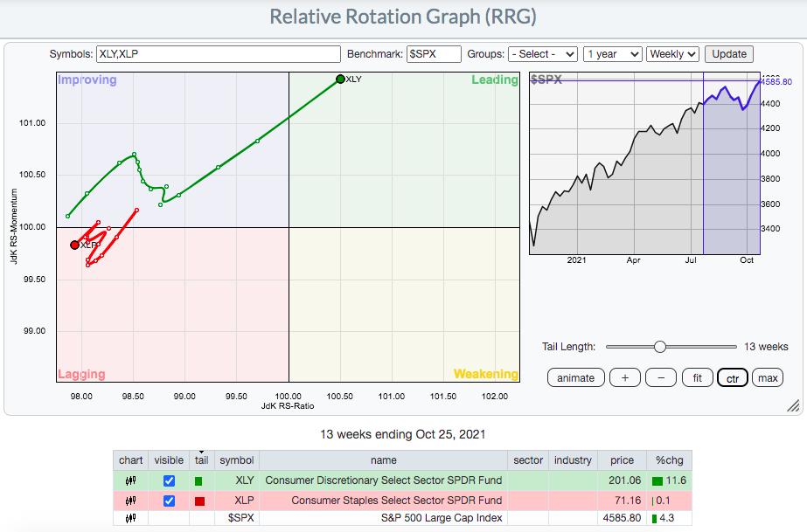Click the Tail Length slider handle
Screen dimensions: 807x532
660,347
